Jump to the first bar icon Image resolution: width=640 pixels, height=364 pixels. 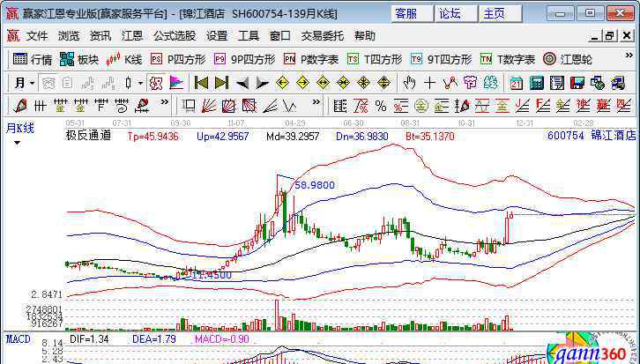[201, 83]
